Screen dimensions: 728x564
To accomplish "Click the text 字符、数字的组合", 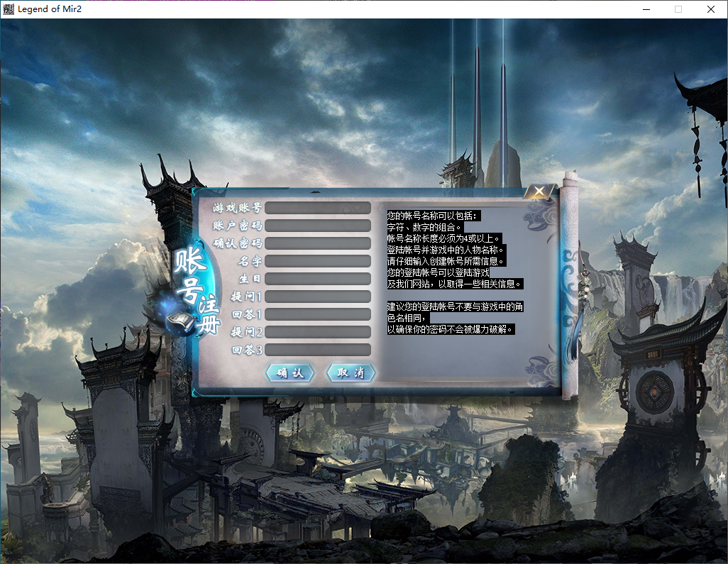I will click(424, 228).
